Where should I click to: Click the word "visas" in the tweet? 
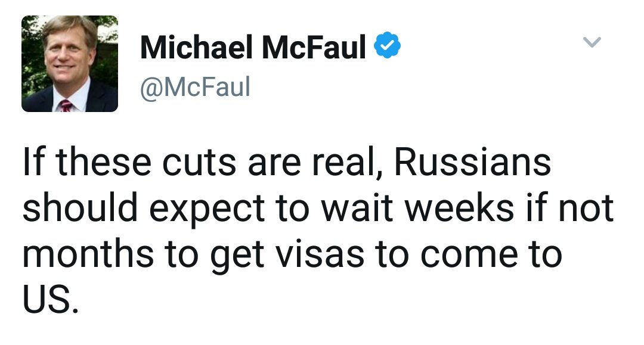click(320, 254)
